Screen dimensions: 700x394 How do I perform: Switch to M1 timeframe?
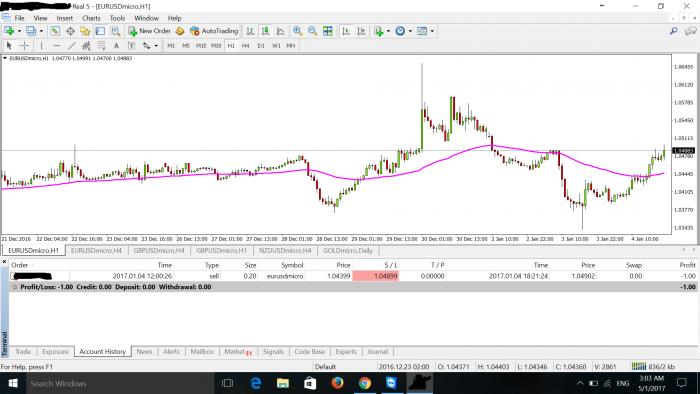click(171, 46)
